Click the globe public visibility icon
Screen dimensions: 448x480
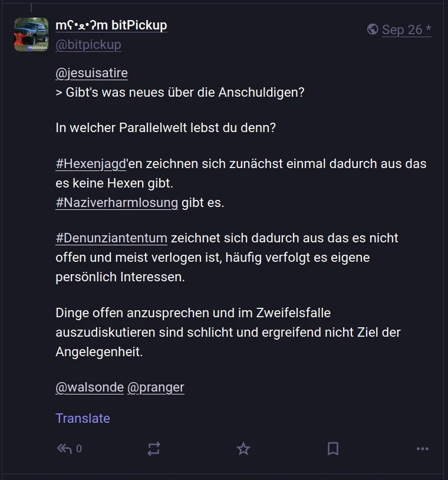click(x=372, y=29)
